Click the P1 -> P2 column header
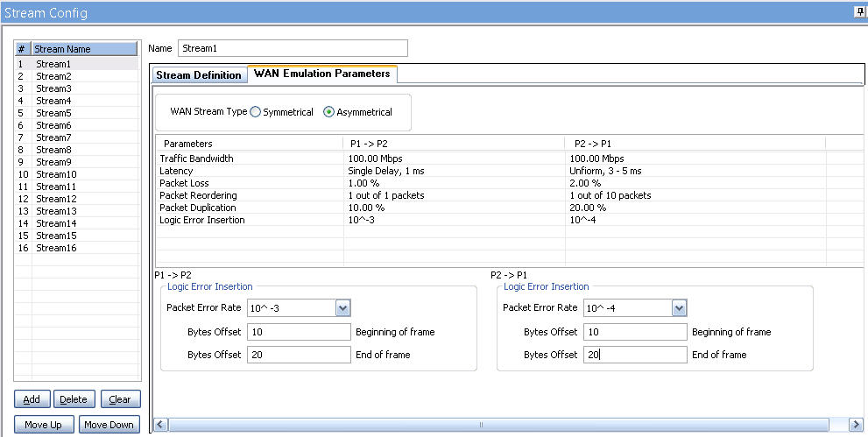 (x=455, y=144)
